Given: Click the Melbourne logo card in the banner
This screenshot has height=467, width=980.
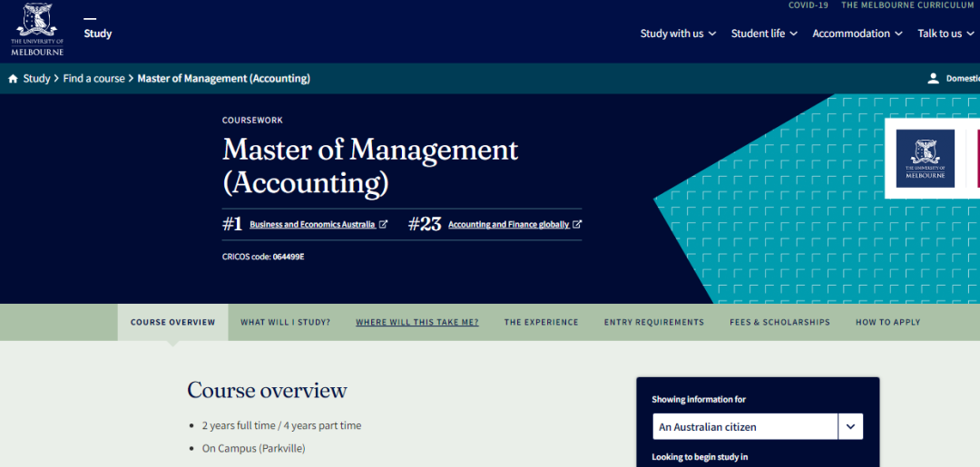Looking at the screenshot, I should tap(925, 159).
